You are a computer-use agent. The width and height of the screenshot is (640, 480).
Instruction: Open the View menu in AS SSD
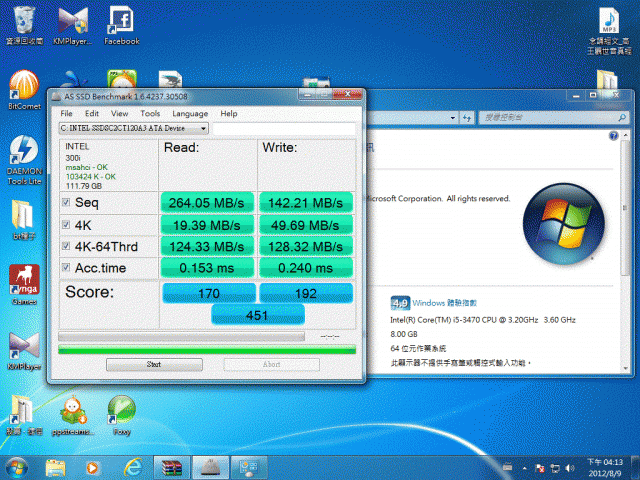[x=119, y=113]
